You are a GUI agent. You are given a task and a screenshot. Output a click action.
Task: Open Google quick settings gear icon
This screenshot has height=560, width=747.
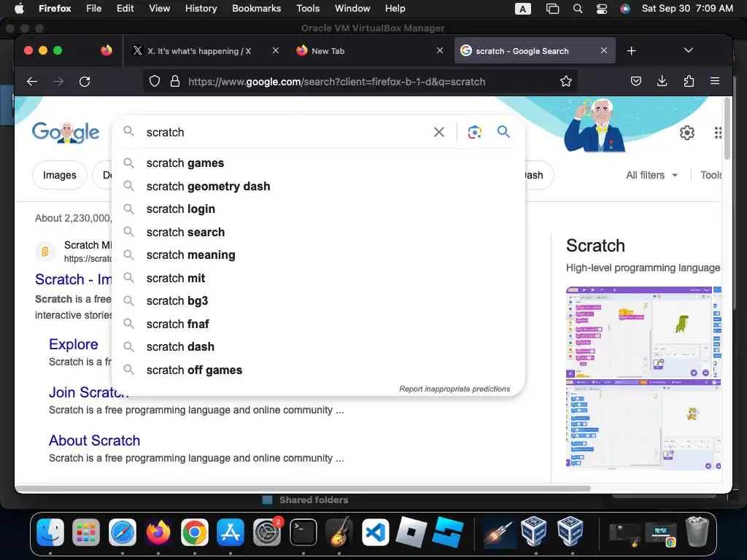(x=686, y=133)
